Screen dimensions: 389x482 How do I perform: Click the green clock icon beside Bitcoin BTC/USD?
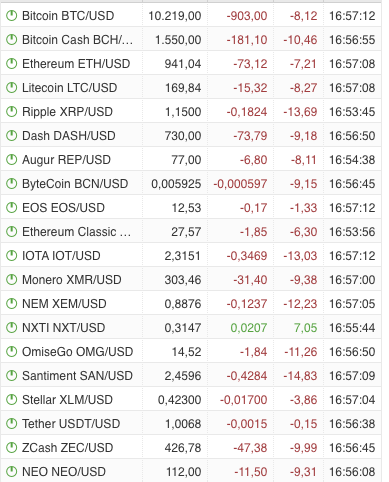click(12, 16)
